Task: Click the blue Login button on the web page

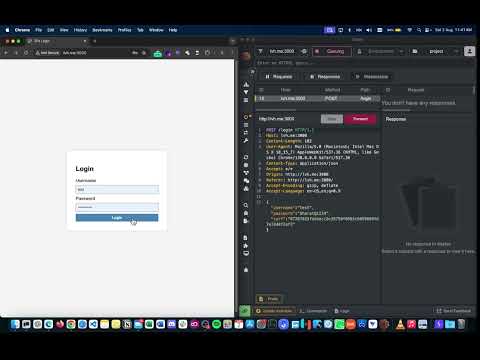Action: (x=117, y=218)
